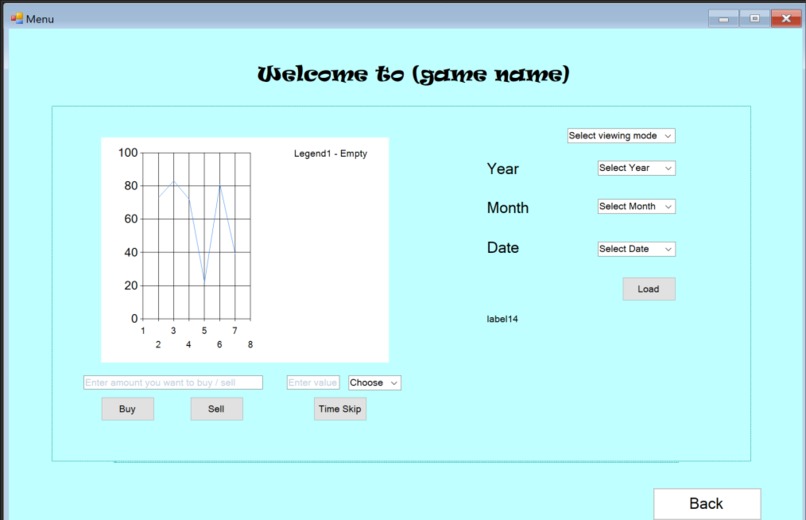Open the Select viewing mode dropdown

[621, 136]
